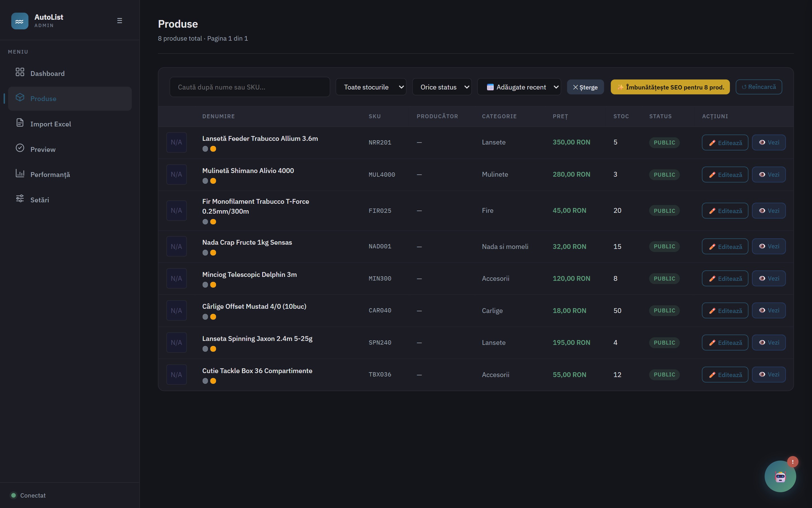
Task: Click the PUBLIC status badge for NAD001
Action: point(664,247)
